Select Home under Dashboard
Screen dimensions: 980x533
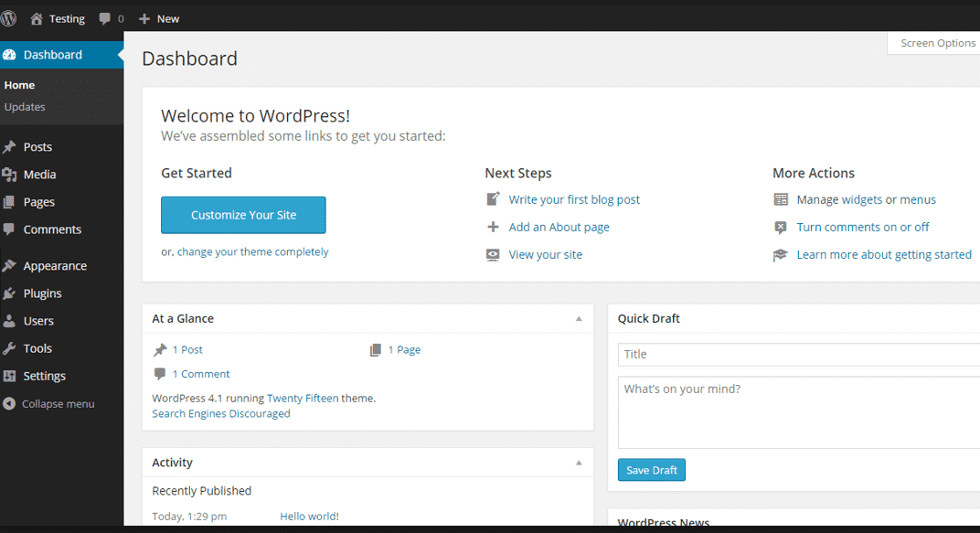tap(19, 85)
